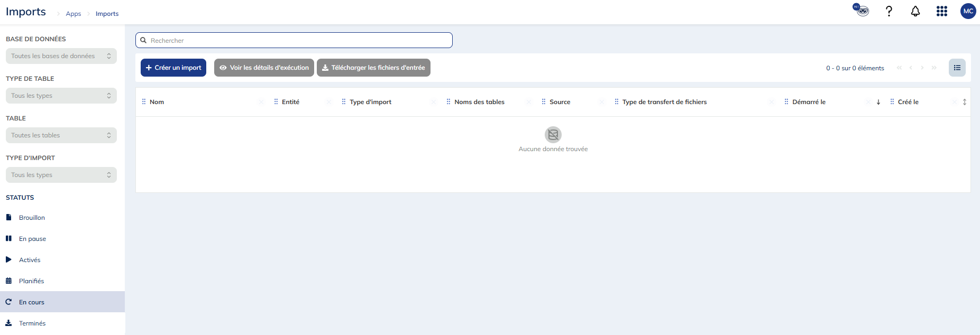This screenshot has height=335, width=980.
Task: Click the Apps breadcrumb link
Action: tap(74, 14)
